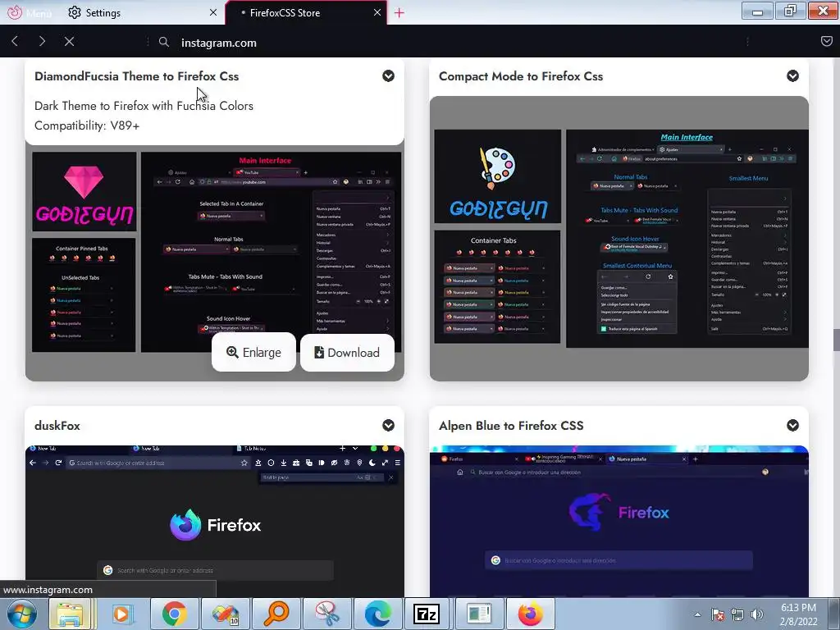The width and height of the screenshot is (840, 630).
Task: Go forward to next page
Action: (43, 41)
